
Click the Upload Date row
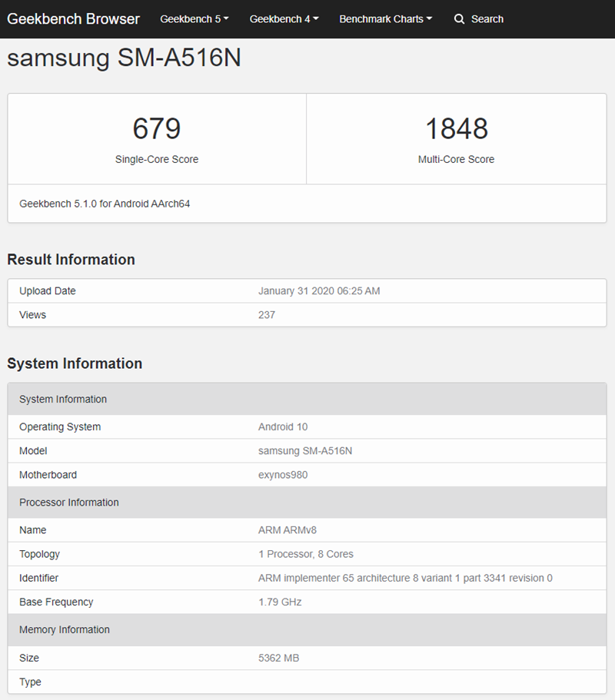point(307,290)
